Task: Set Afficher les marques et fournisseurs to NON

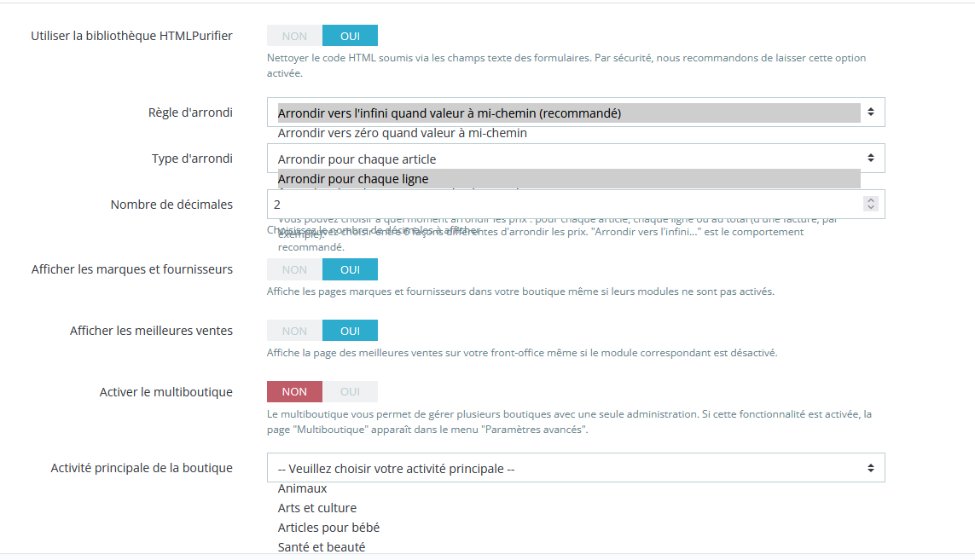Action: 294,269
